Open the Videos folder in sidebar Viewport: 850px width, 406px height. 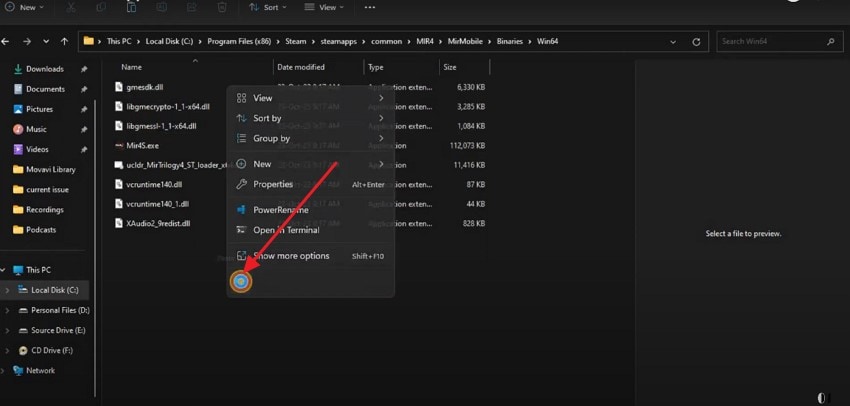(37, 149)
